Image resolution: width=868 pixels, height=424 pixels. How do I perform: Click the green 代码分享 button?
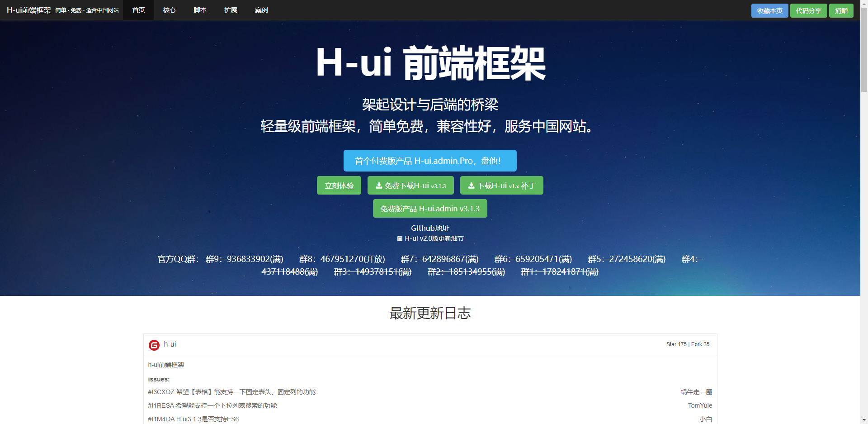[808, 11]
